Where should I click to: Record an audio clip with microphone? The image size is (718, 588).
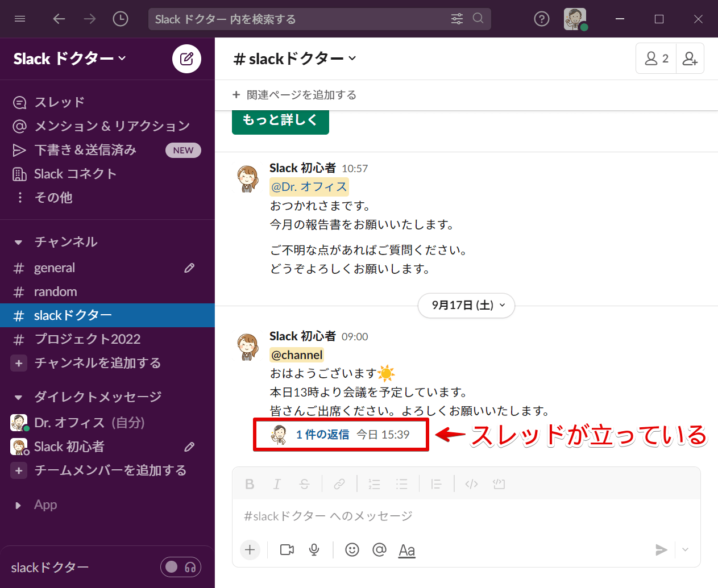(314, 549)
